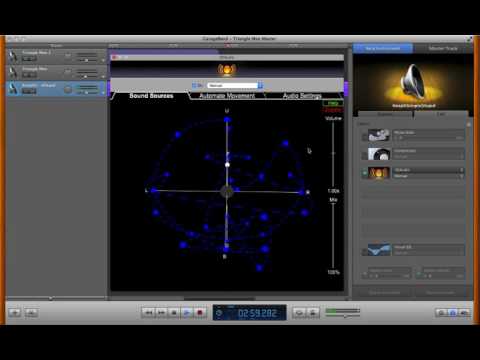Image resolution: width=480 pixels, height=360 pixels.
Task: Toggle the Visual EQ effect checkbox
Action: coord(364,251)
